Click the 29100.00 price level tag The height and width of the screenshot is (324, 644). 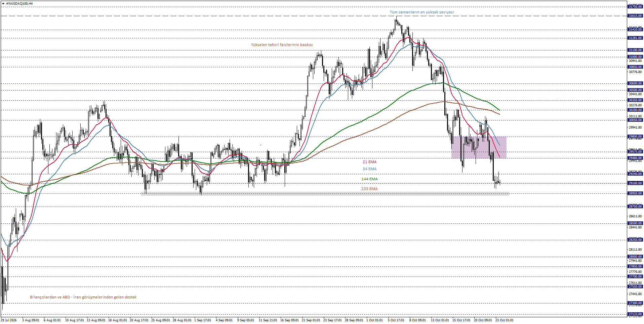click(635, 183)
